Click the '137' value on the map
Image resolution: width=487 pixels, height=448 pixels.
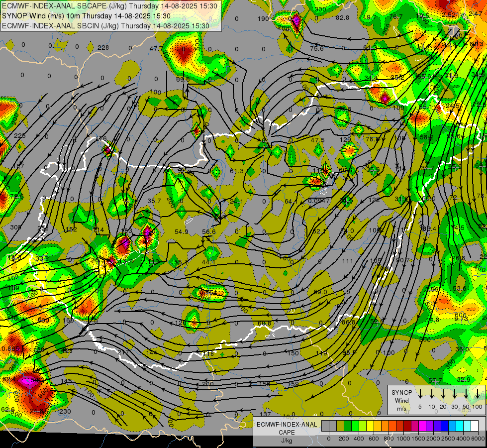point(265,414)
